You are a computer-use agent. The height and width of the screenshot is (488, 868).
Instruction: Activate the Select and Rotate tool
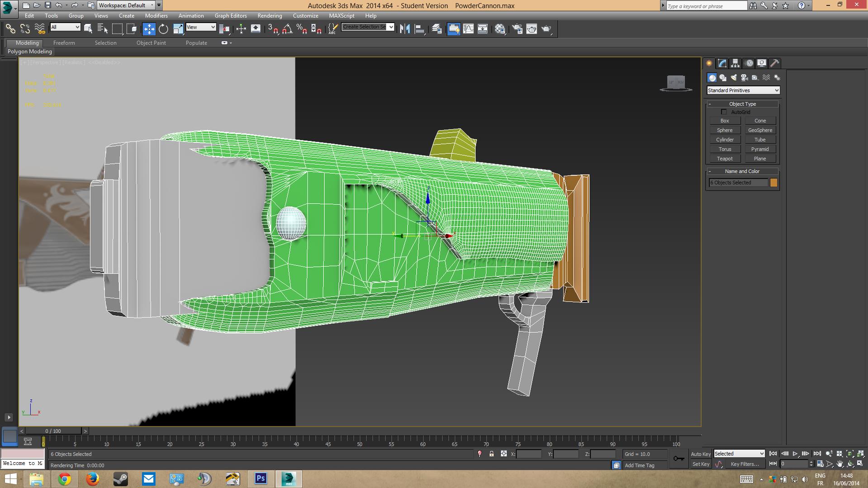click(163, 29)
